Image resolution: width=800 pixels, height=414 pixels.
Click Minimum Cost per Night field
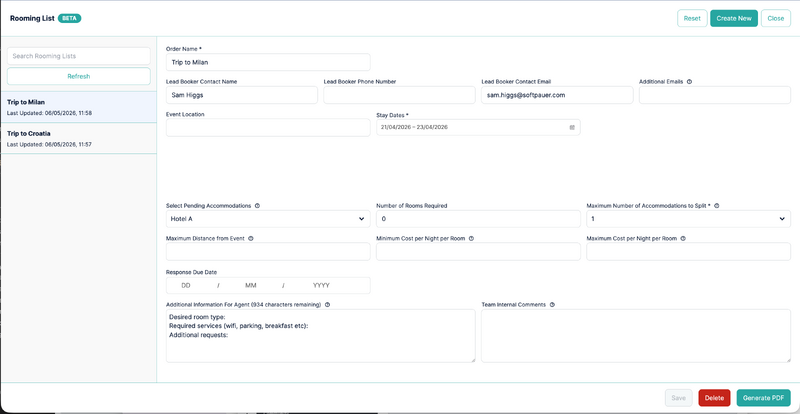tap(478, 252)
